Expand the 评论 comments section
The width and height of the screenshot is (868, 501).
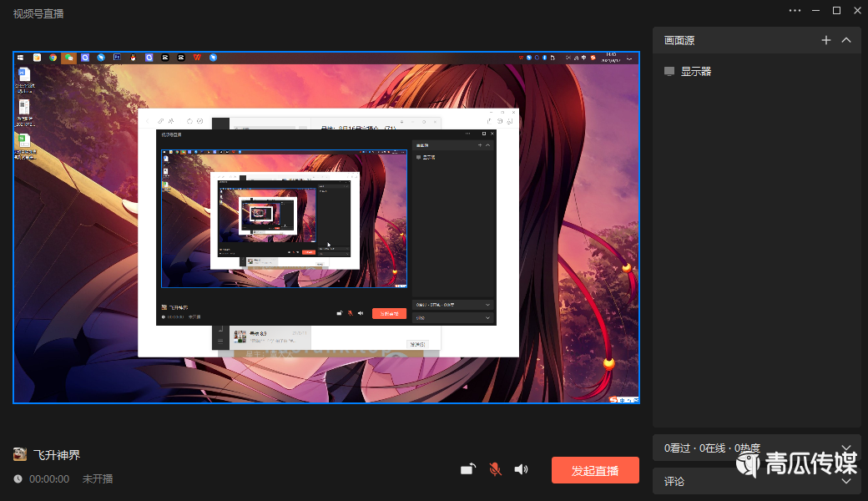tap(846, 481)
